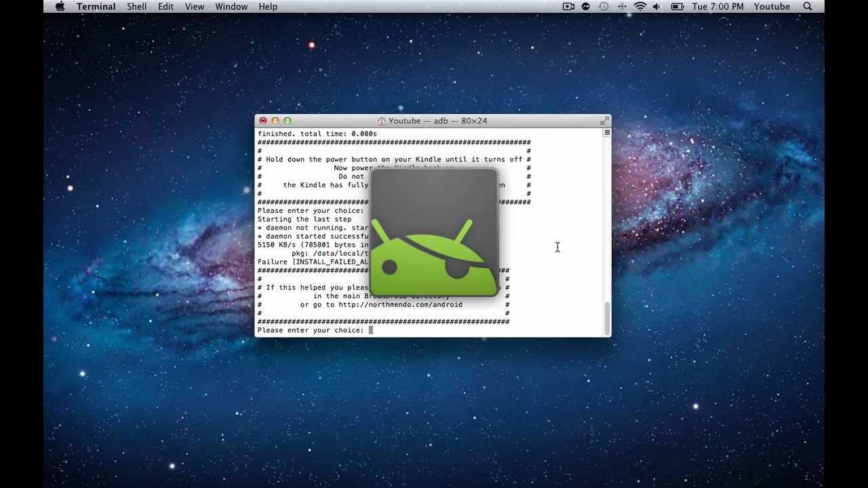Click the screen recording camera menu bar icon
Screen dimensions: 868x488
(568, 6)
